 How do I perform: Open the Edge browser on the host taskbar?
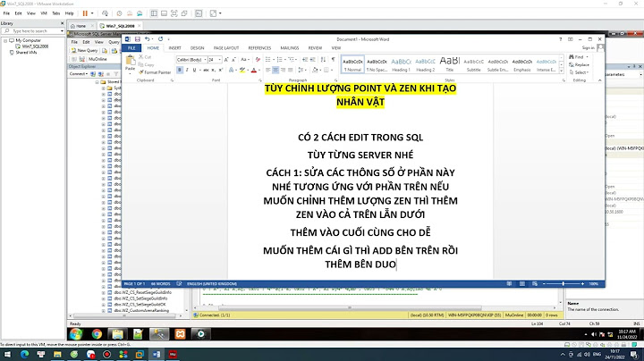point(25,355)
